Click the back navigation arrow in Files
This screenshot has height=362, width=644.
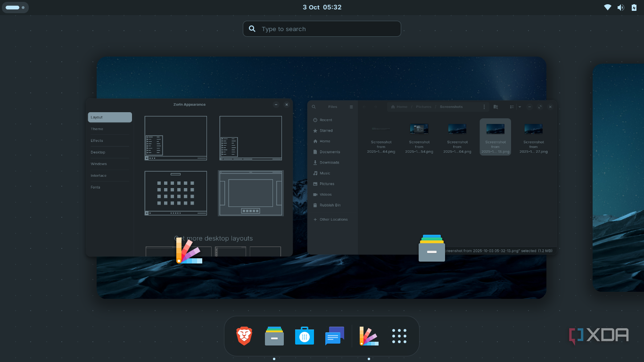pyautogui.click(x=364, y=107)
